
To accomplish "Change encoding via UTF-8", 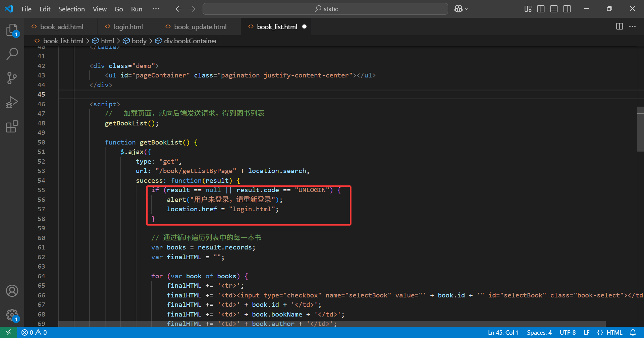I will coord(568,332).
